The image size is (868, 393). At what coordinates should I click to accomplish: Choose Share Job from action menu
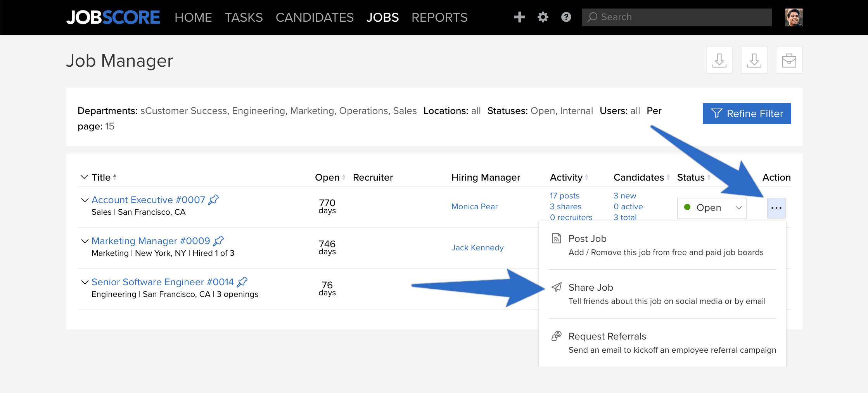pos(662,294)
